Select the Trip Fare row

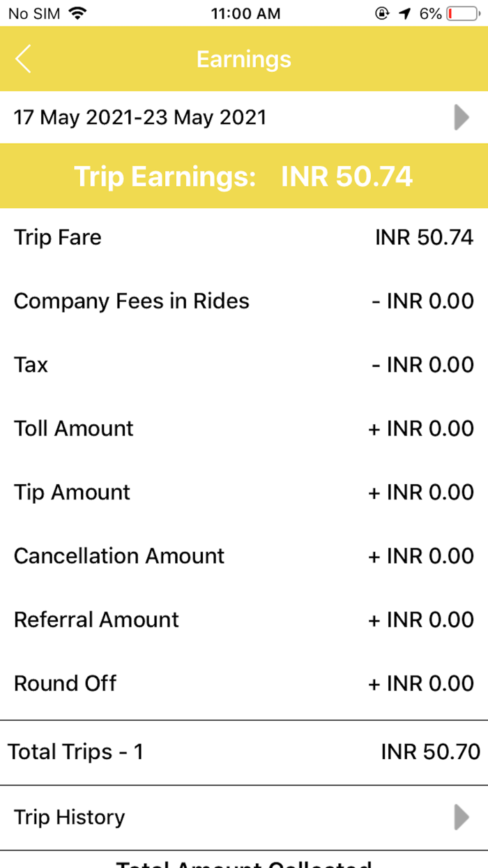click(244, 237)
